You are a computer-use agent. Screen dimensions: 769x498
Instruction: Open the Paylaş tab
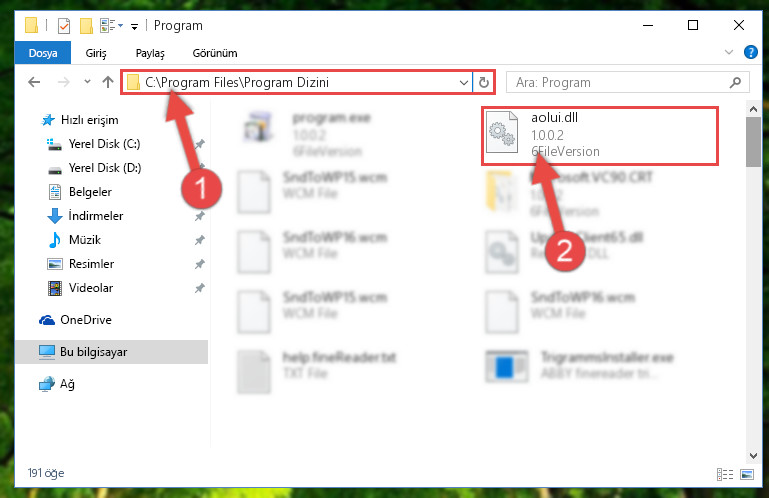coord(150,53)
